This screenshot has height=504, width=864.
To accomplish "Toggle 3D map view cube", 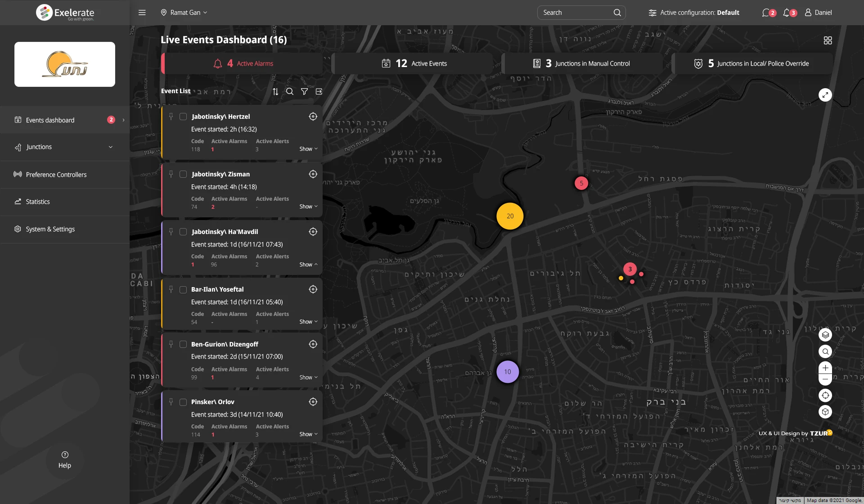I will [x=825, y=412].
